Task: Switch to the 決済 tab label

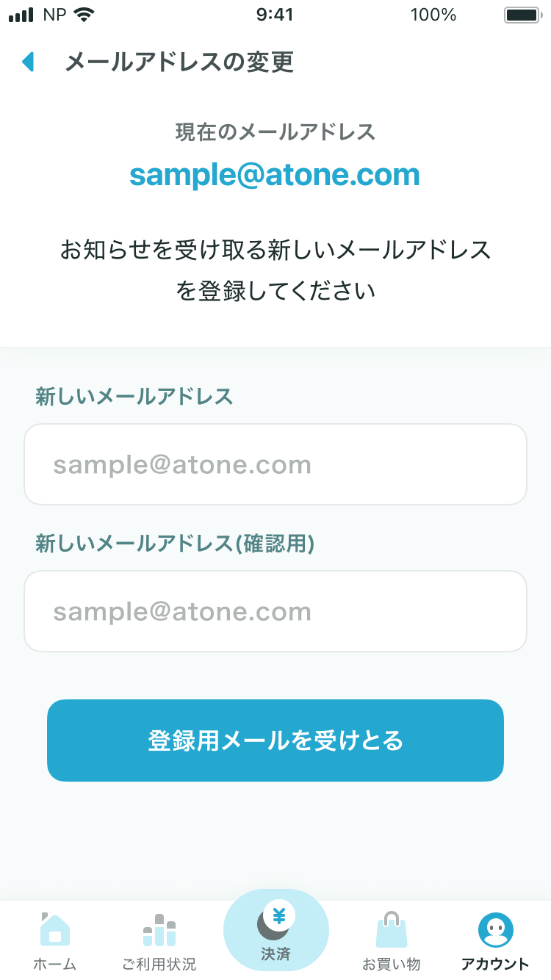Action: click(x=275, y=954)
